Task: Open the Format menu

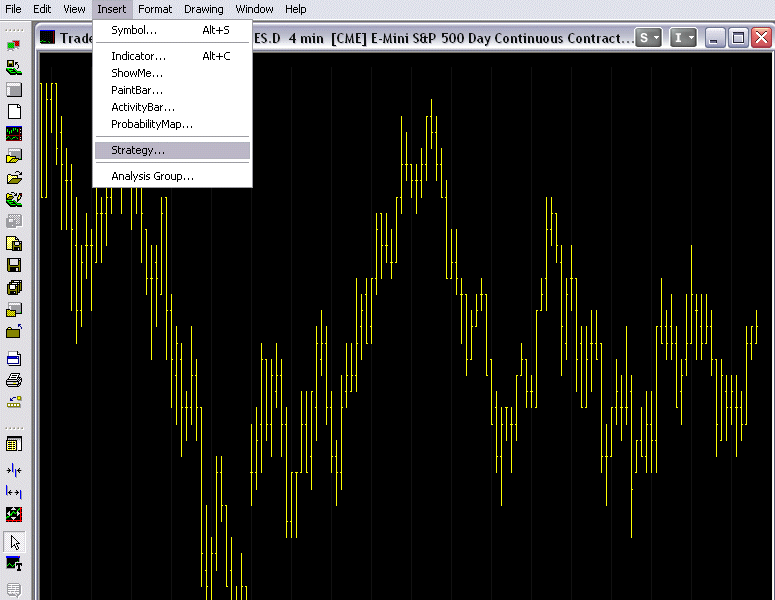Action: click(x=155, y=9)
